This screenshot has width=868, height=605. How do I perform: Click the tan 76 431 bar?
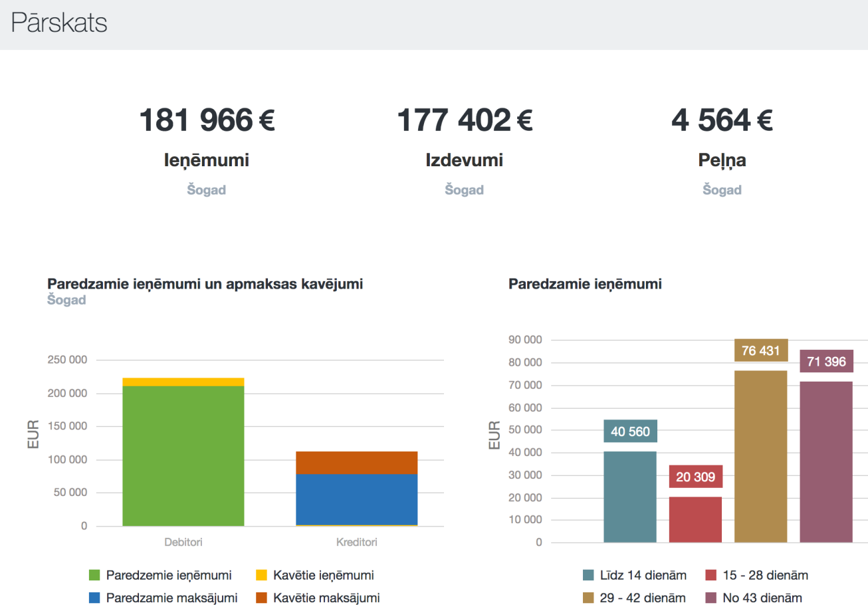(761, 457)
